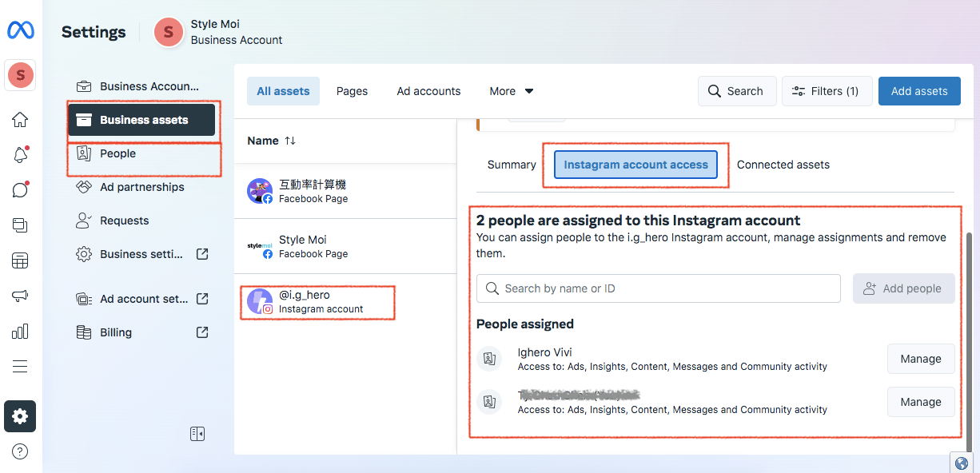This screenshot has width=980, height=473.
Task: Click the person icon beside the blurred name
Action: (488, 401)
